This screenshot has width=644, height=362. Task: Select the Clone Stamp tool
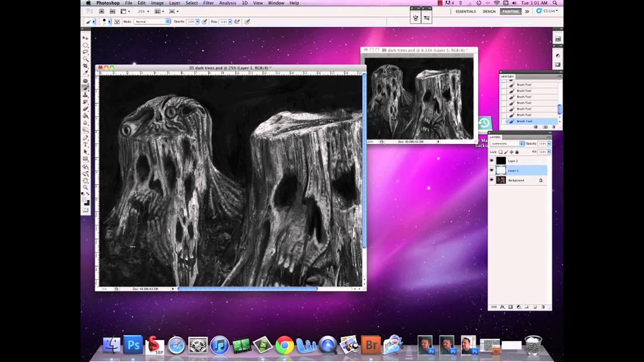(86, 95)
